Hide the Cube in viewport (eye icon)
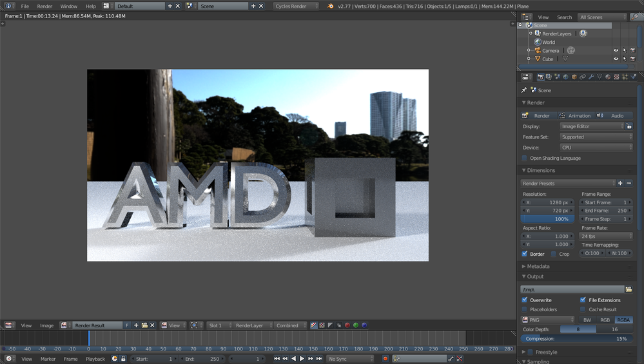The image size is (644, 364). (x=616, y=59)
